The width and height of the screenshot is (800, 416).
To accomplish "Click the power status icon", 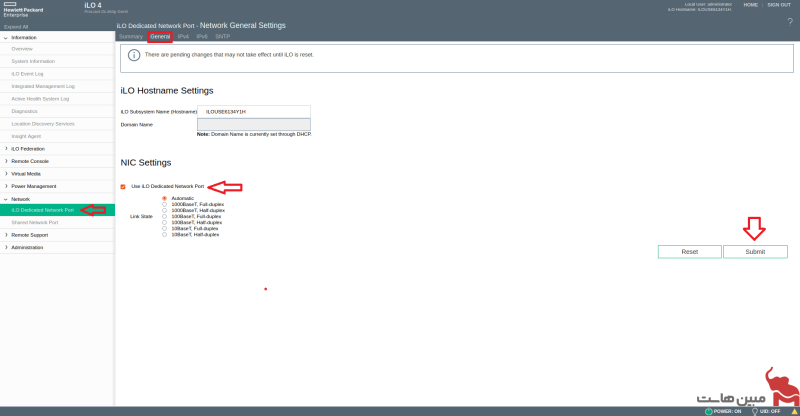I will pos(709,411).
